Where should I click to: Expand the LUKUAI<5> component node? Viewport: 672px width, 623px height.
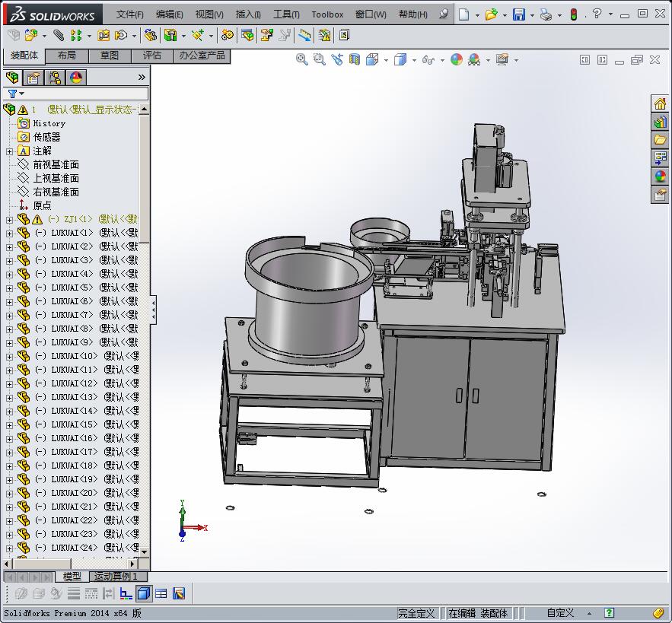click(x=9, y=288)
